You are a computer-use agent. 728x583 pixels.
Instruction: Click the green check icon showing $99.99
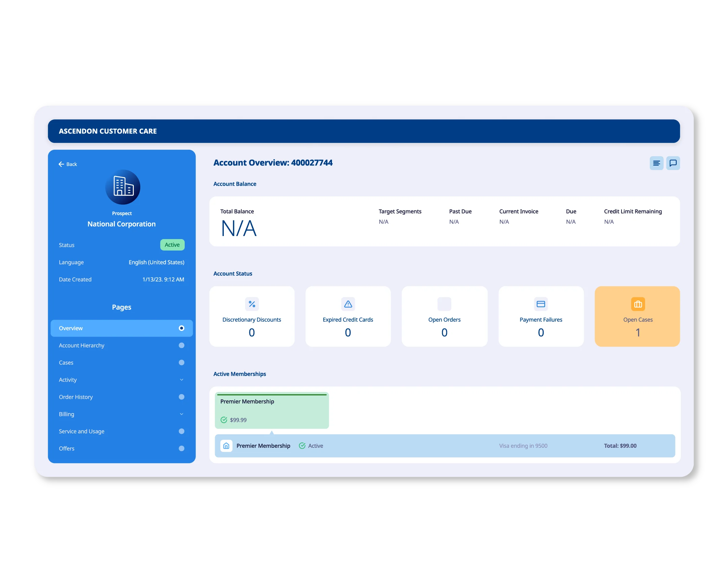(x=224, y=420)
